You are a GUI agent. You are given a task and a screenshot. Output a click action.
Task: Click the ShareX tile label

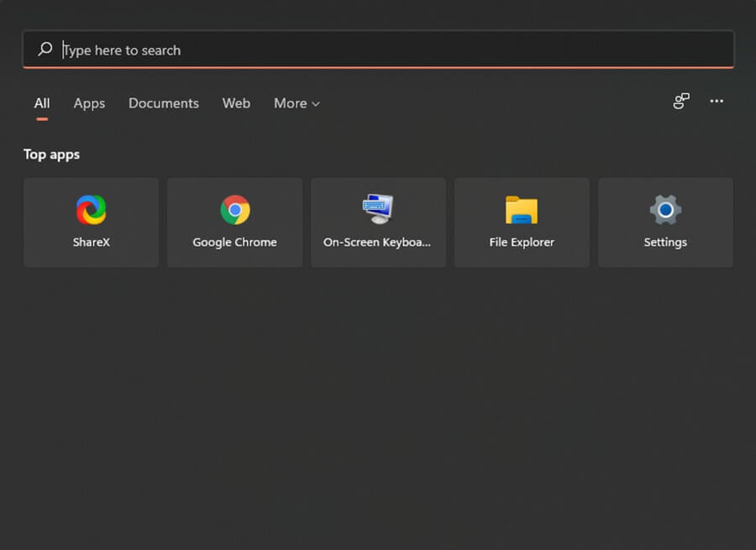[91, 242]
